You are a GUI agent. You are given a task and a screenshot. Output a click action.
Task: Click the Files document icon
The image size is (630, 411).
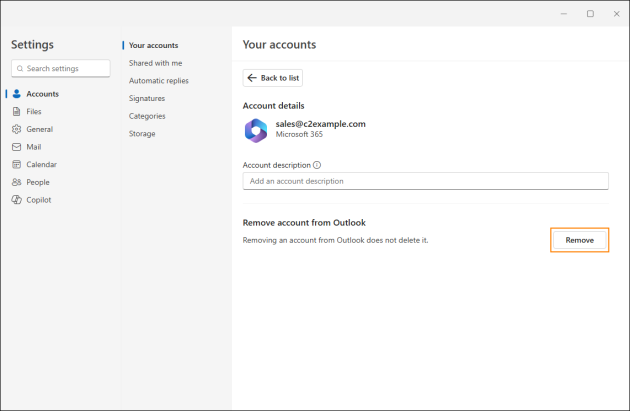[x=16, y=112]
